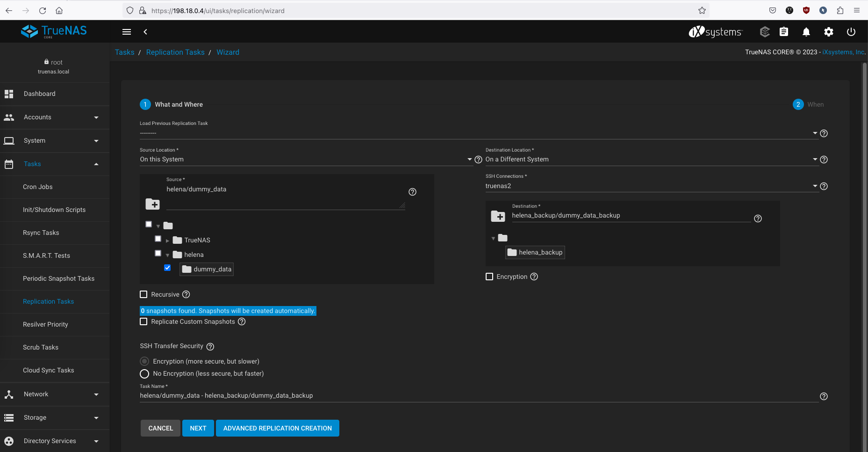Check Replicate Custom Snapshots
This screenshot has width=868, height=452.
coord(143,321)
